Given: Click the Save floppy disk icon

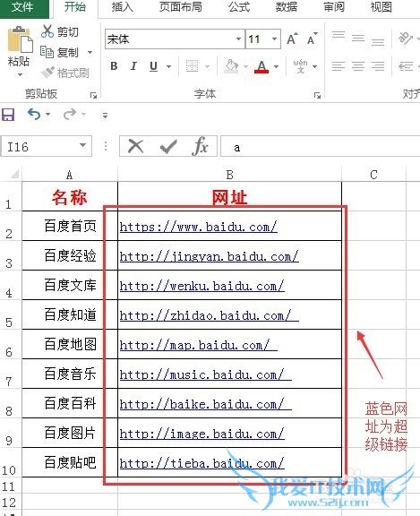Looking at the screenshot, I should [x=8, y=115].
